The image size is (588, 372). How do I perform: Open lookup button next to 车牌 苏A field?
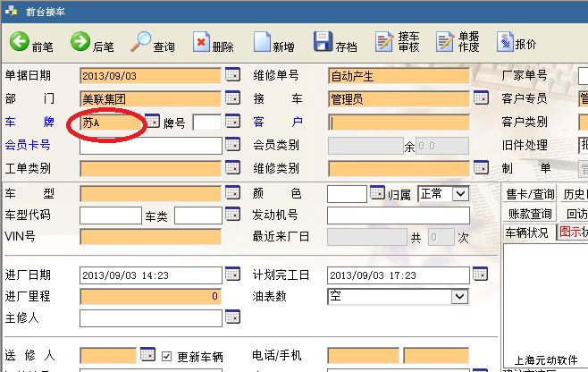[x=153, y=122]
